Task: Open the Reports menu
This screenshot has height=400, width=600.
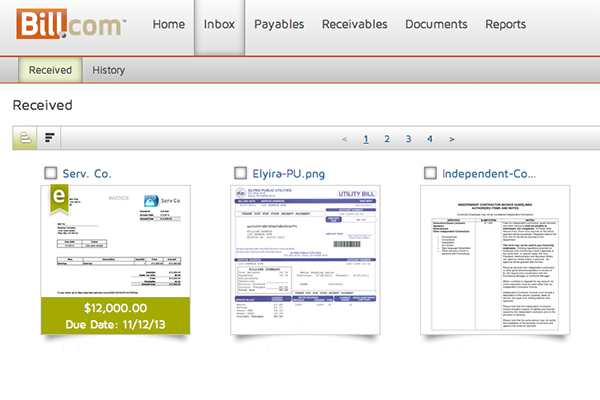Action: coord(505,24)
